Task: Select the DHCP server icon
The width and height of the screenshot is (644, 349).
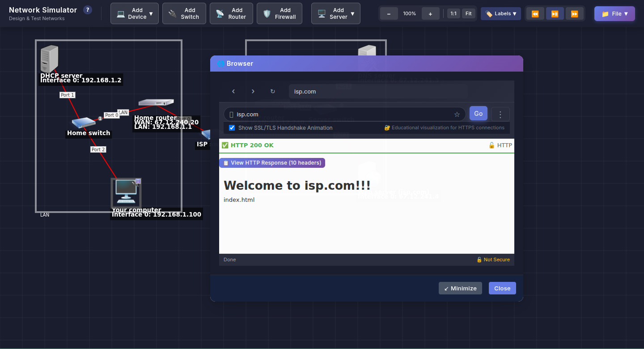Action: coord(49,59)
